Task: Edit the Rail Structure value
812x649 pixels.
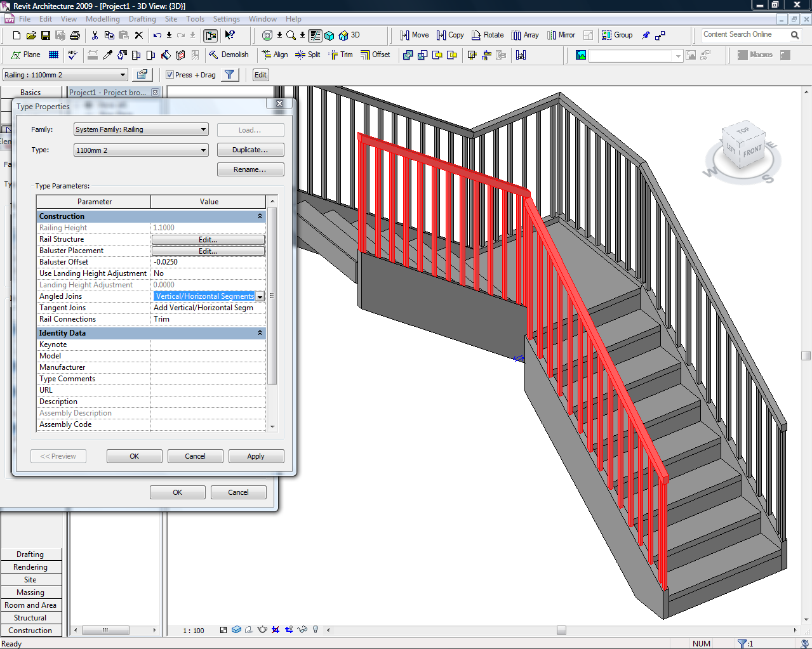Action: pyautogui.click(x=208, y=239)
